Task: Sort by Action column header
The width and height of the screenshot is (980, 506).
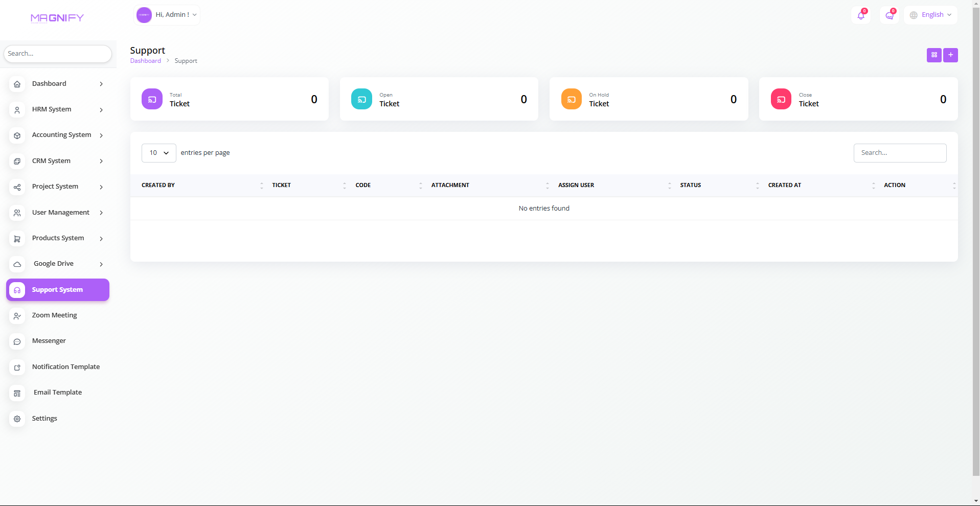Action: [x=919, y=185]
